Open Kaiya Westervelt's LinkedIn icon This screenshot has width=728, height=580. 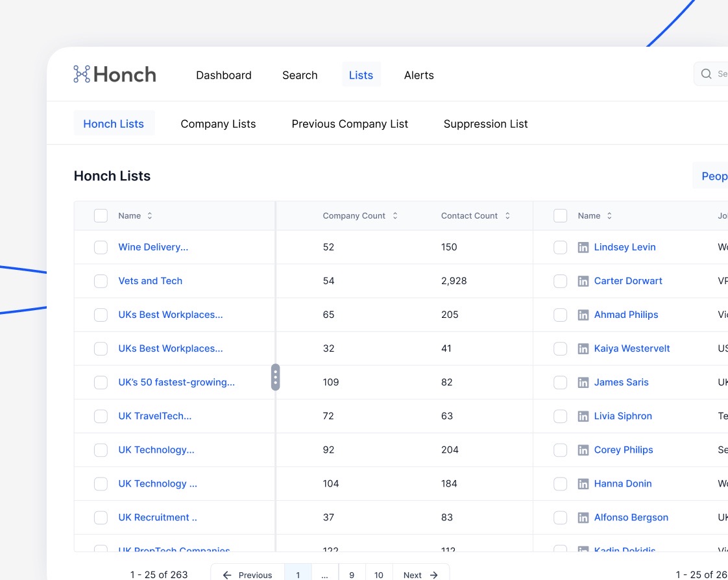(583, 349)
